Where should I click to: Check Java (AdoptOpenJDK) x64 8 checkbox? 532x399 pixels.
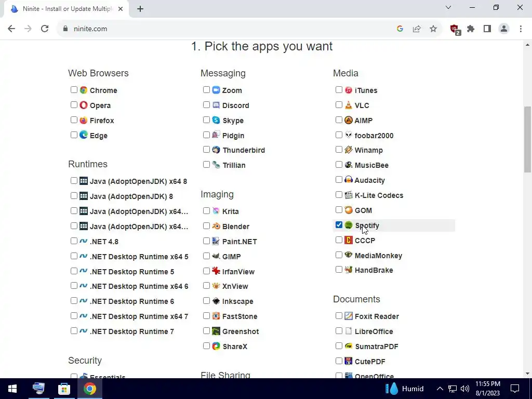pyautogui.click(x=74, y=180)
